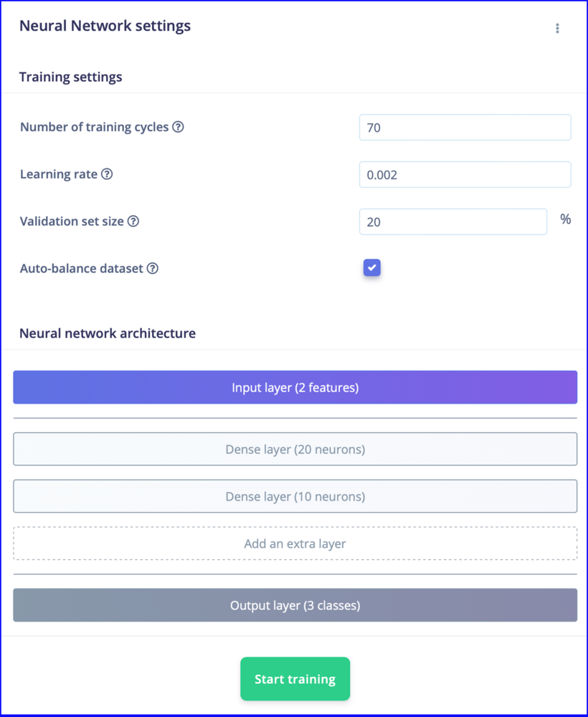This screenshot has height=717, width=588.
Task: Focus the training cycles field showing 70
Action: pos(465,128)
